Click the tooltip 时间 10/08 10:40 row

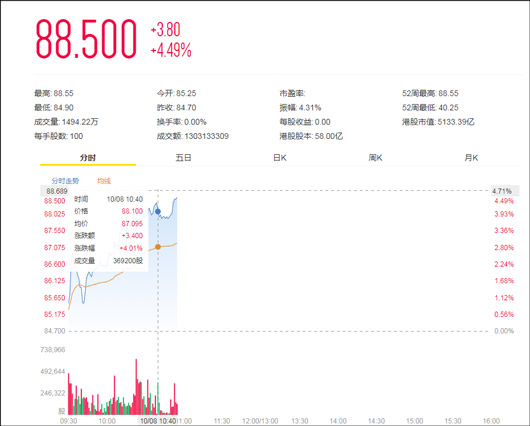109,199
